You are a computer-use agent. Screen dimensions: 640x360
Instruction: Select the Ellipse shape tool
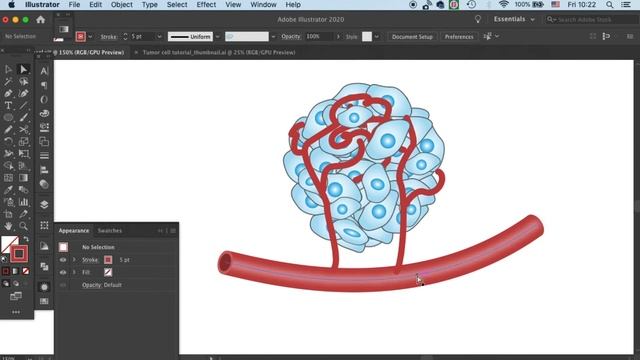coord(8,118)
